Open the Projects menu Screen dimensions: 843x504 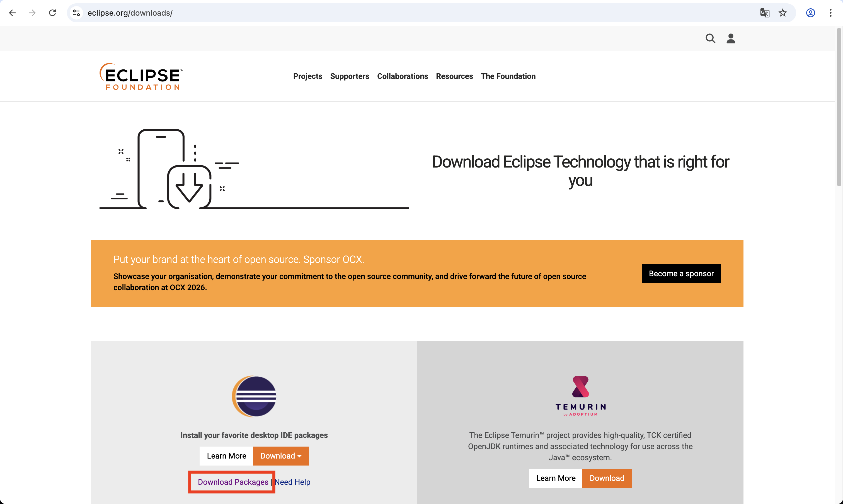tap(307, 76)
